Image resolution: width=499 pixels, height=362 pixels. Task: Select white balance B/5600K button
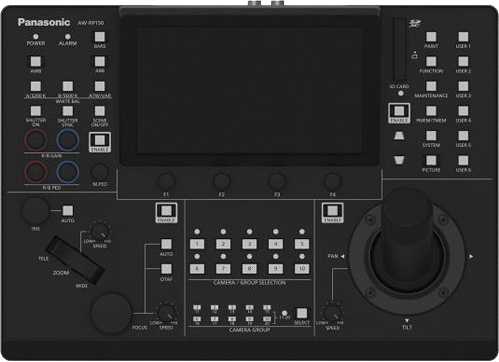(68, 86)
